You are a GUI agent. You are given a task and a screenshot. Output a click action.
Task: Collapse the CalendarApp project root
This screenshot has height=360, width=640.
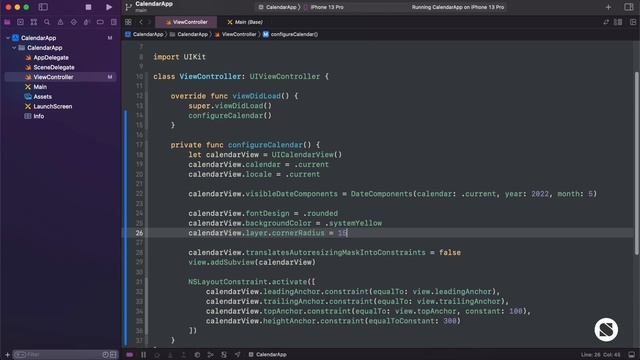point(8,38)
